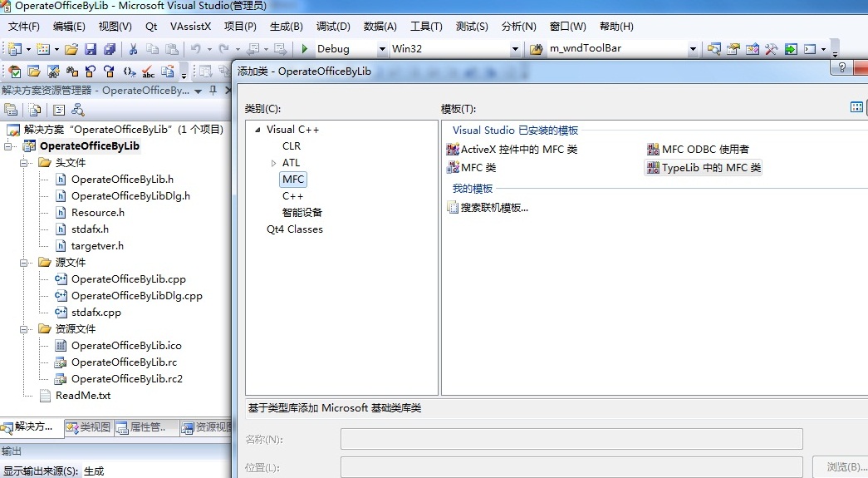This screenshot has height=478, width=868.
Task: Choose the ActiveX 控件中的 MFC 类 template
Action: pos(512,150)
